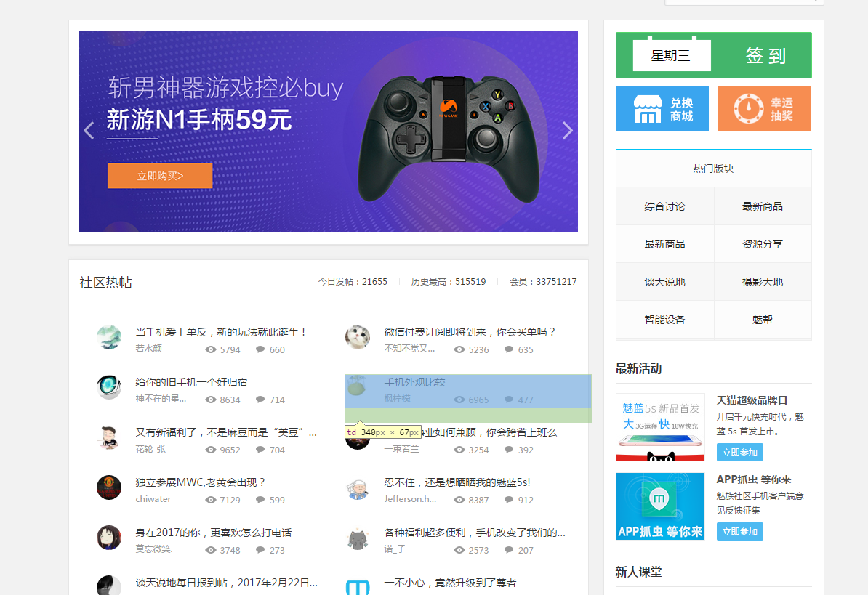
Task: Click 立即参加 under APP抓虫 等你来
Action: click(x=739, y=532)
